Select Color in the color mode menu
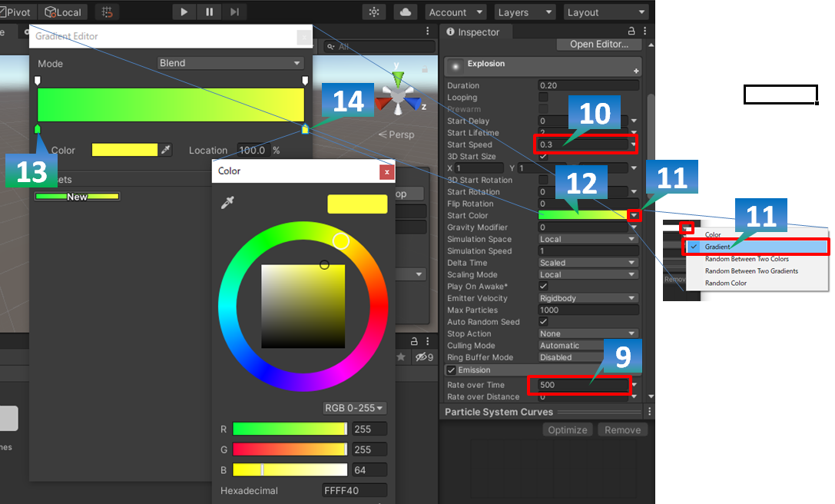Image resolution: width=835 pixels, height=504 pixels. (x=757, y=234)
